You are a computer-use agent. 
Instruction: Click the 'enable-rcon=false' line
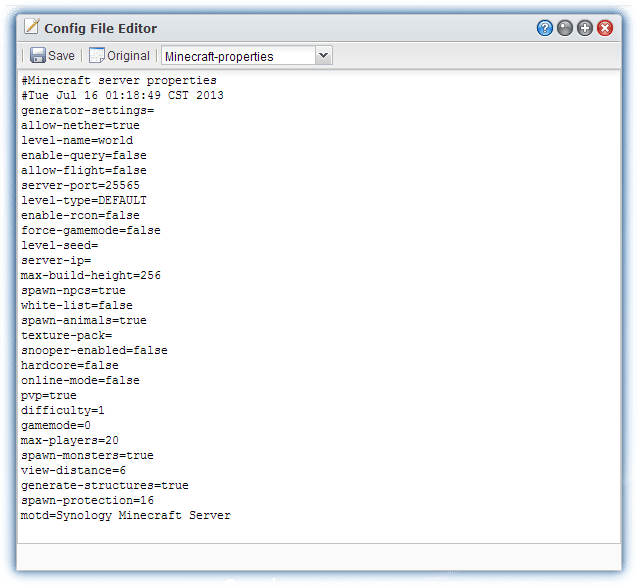click(80, 216)
